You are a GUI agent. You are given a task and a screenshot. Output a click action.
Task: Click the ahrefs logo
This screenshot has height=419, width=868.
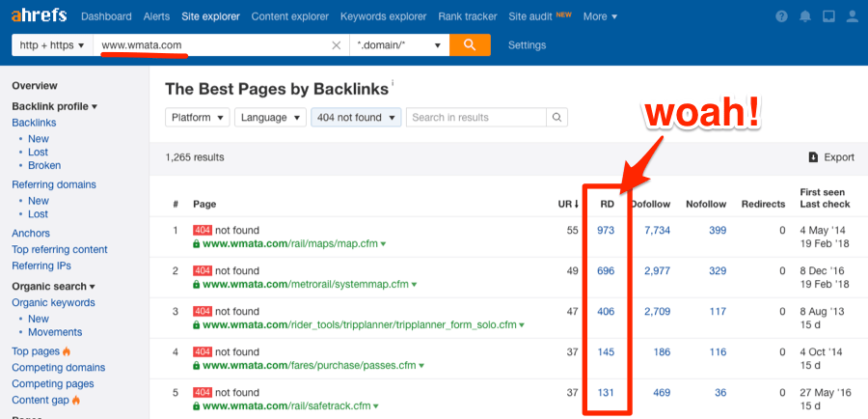pyautogui.click(x=39, y=15)
